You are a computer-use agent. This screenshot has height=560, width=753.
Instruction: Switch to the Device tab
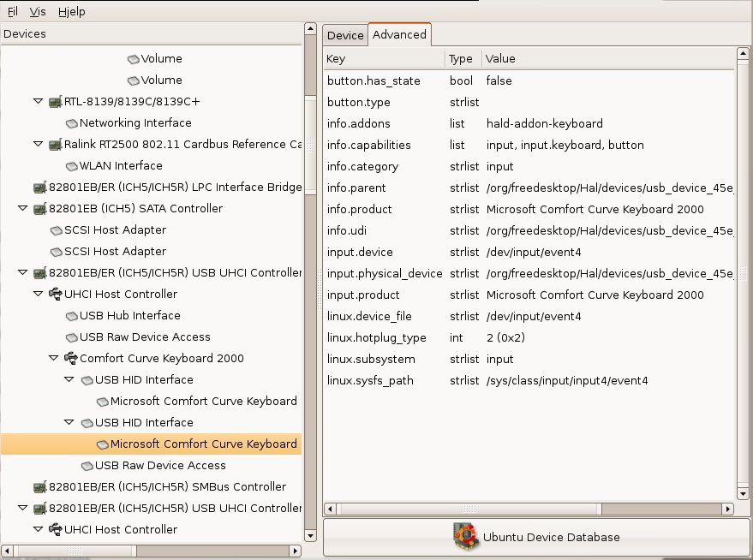345,35
